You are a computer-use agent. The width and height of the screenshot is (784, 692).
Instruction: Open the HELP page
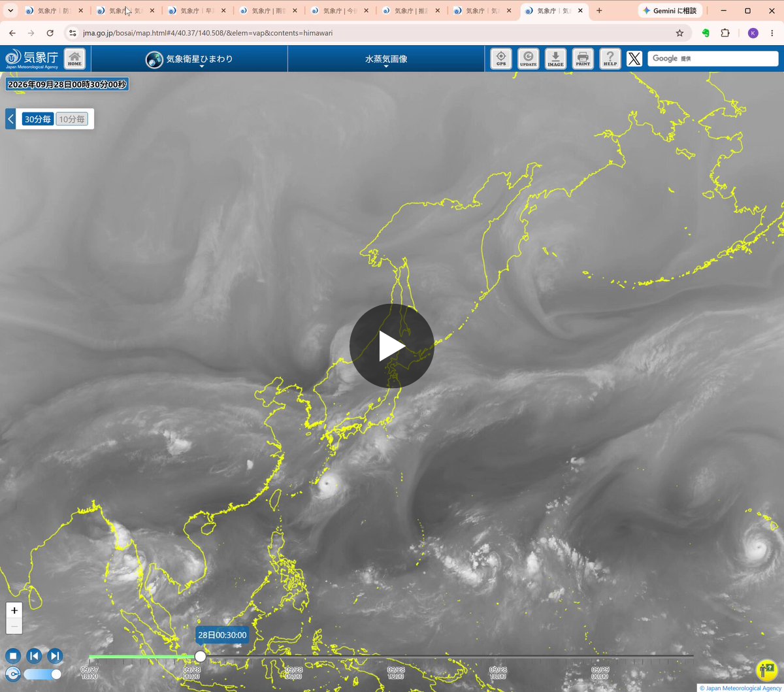point(610,59)
